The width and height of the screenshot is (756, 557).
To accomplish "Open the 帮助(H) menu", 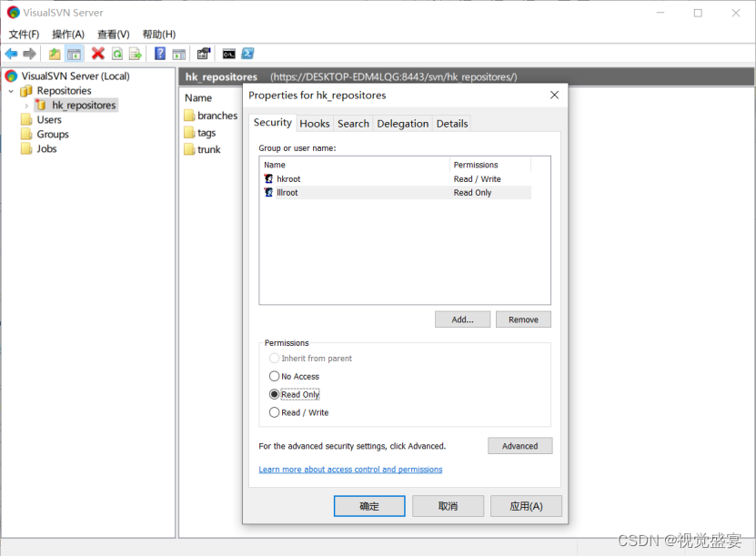I will coord(158,35).
